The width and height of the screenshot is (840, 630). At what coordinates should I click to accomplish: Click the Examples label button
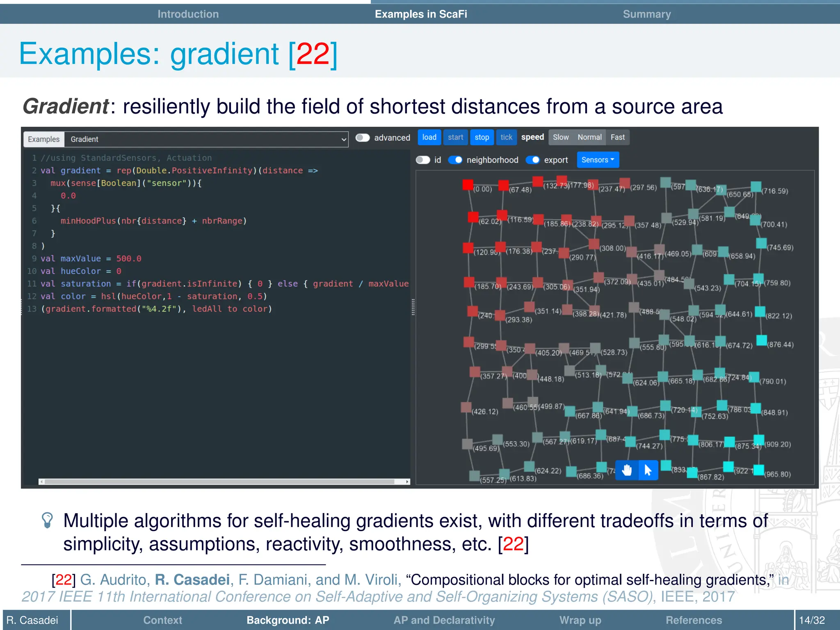[44, 139]
